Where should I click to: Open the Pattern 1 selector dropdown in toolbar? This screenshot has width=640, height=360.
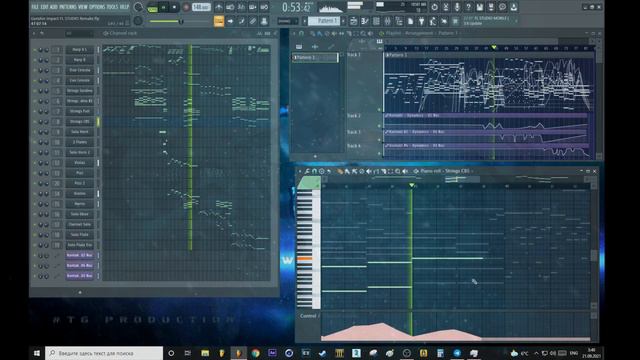tap(324, 21)
